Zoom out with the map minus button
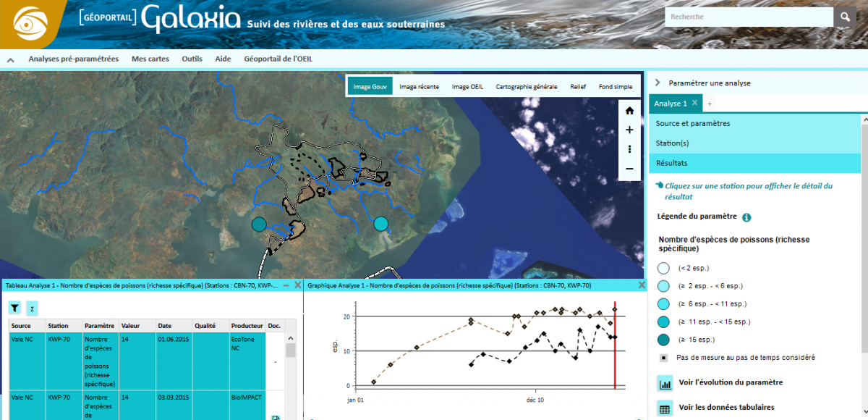868x420 pixels. pyautogui.click(x=629, y=169)
